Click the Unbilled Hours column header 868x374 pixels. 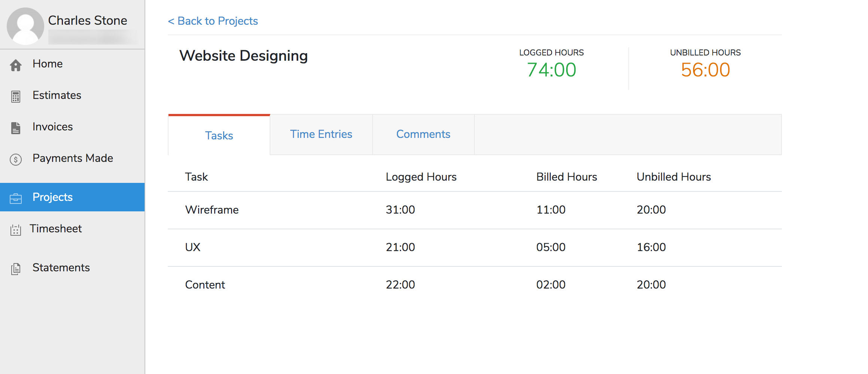coord(674,177)
